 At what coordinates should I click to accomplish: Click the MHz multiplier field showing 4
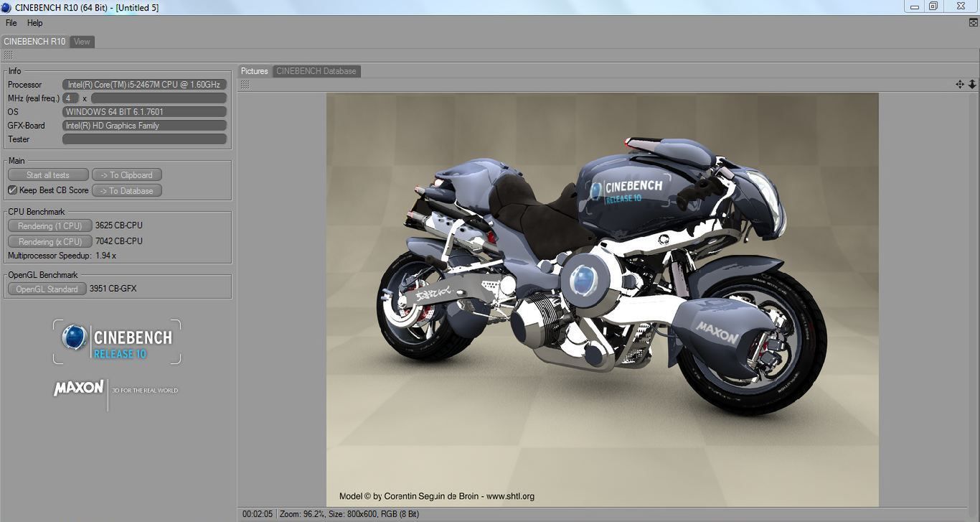coord(71,98)
